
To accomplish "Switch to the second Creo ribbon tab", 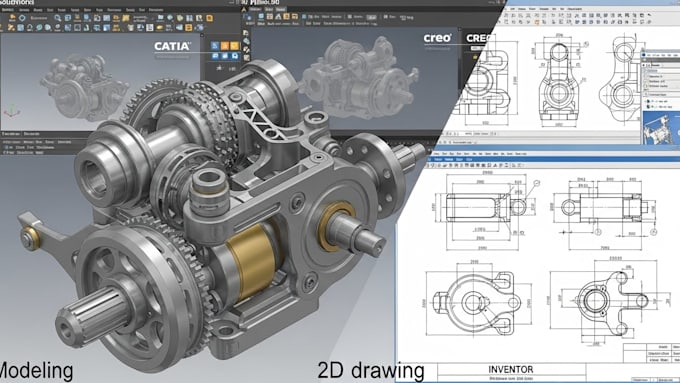I will click(269, 9).
